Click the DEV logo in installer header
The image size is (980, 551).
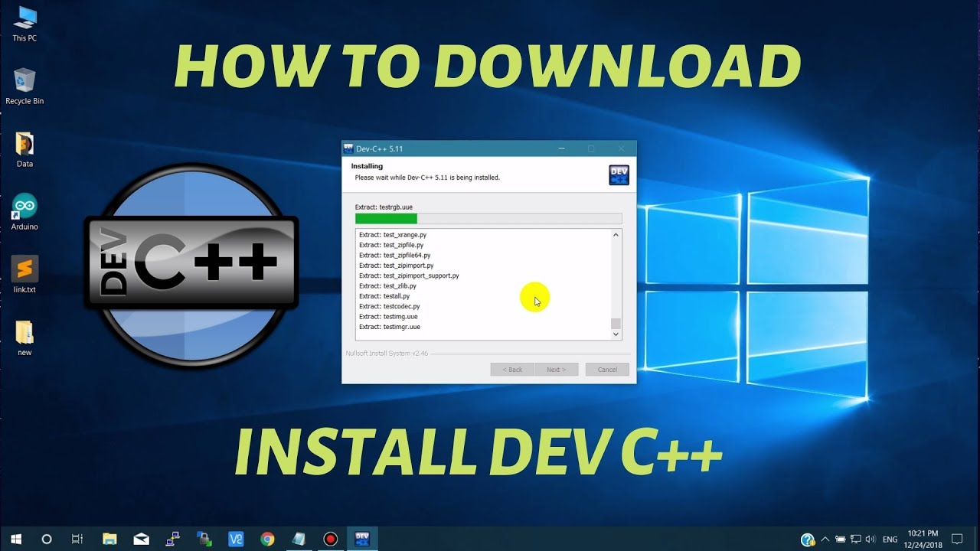619,174
